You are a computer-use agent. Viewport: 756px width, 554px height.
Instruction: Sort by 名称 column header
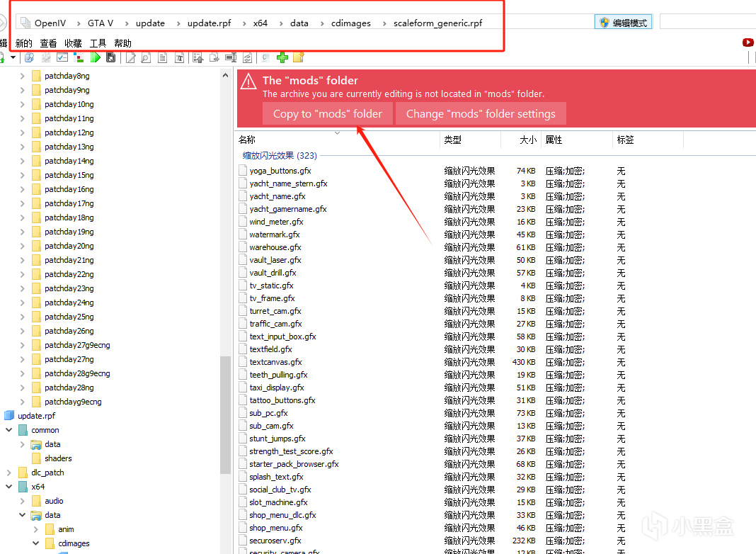pos(338,140)
